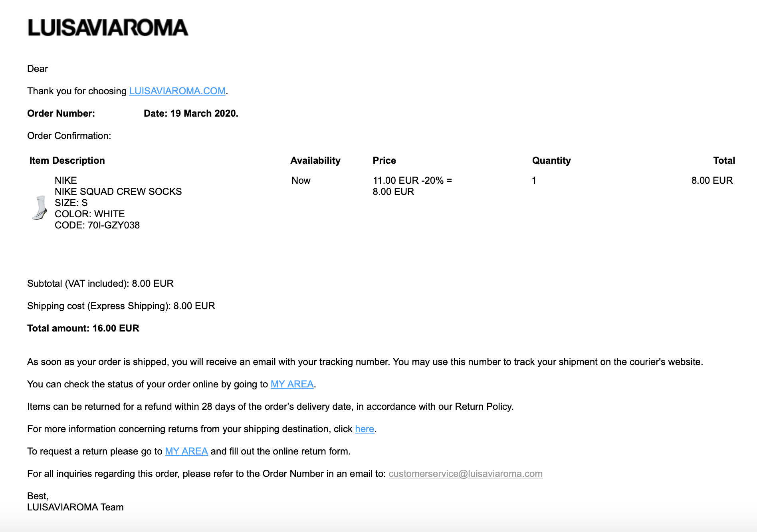Click the 'here' returns information link
The height and width of the screenshot is (532, 757).
tap(365, 429)
